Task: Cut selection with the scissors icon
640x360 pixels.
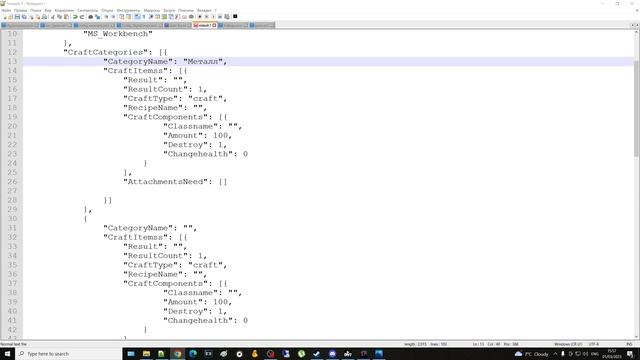Action: pos(53,17)
